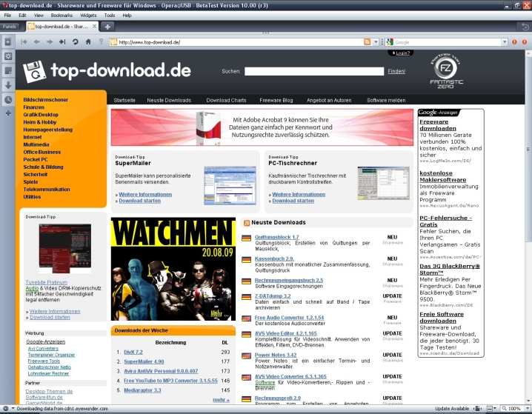The image size is (532, 414).
Task: Switch to the top-download.de tab
Action: click(59, 27)
